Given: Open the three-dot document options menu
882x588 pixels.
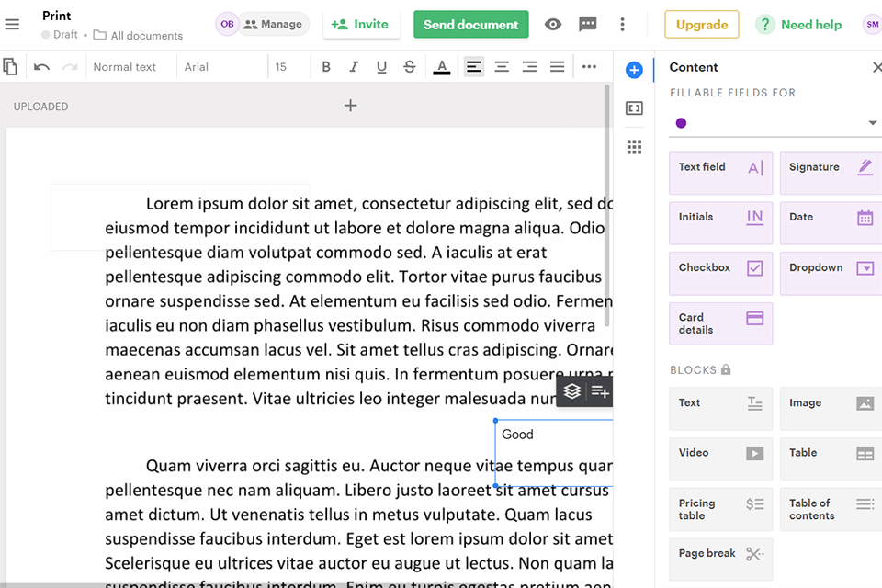Looking at the screenshot, I should (x=622, y=25).
